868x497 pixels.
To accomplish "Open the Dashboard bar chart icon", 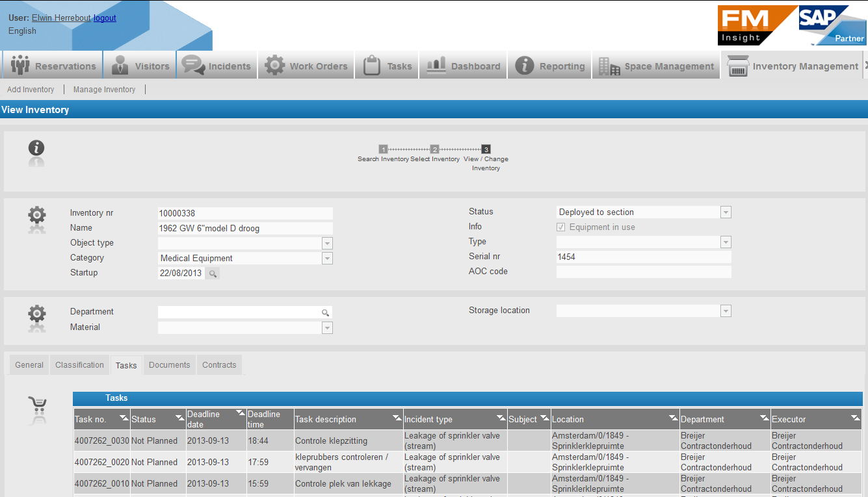I will point(436,66).
